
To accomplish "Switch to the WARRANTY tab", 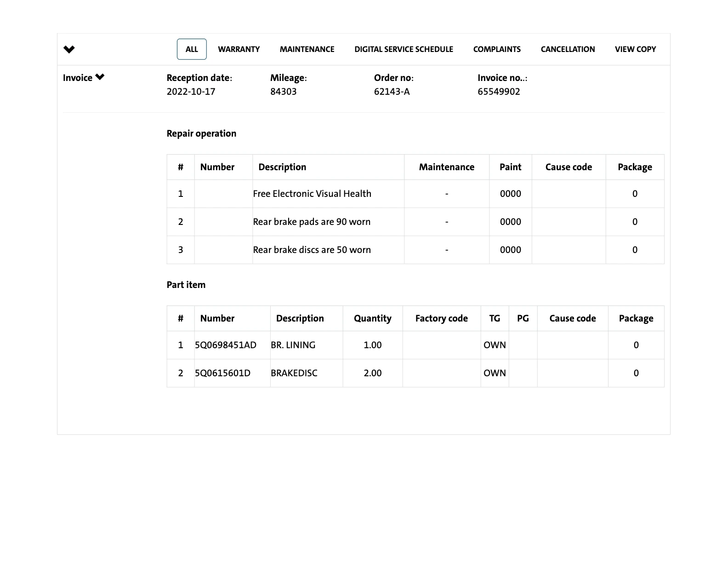I will coord(239,49).
